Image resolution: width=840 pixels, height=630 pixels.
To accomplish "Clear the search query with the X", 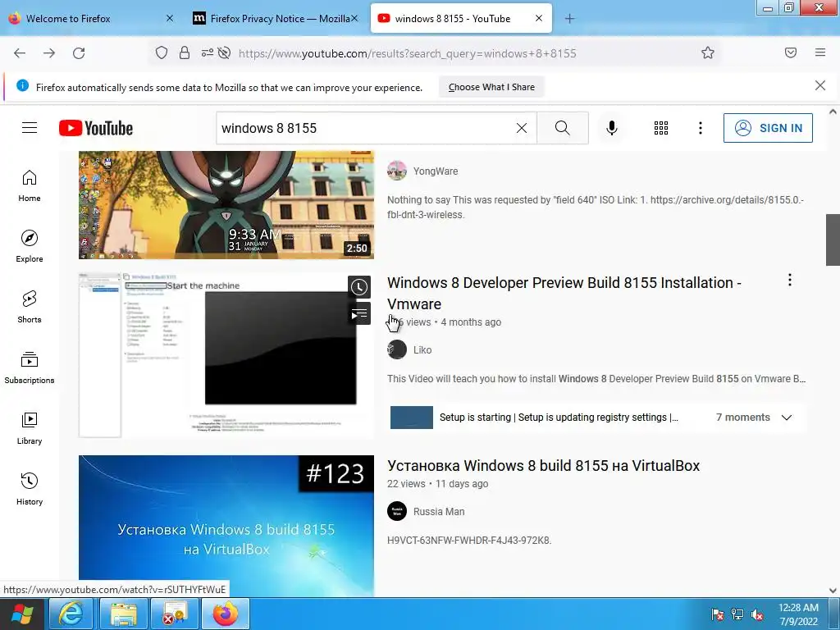I will click(521, 128).
